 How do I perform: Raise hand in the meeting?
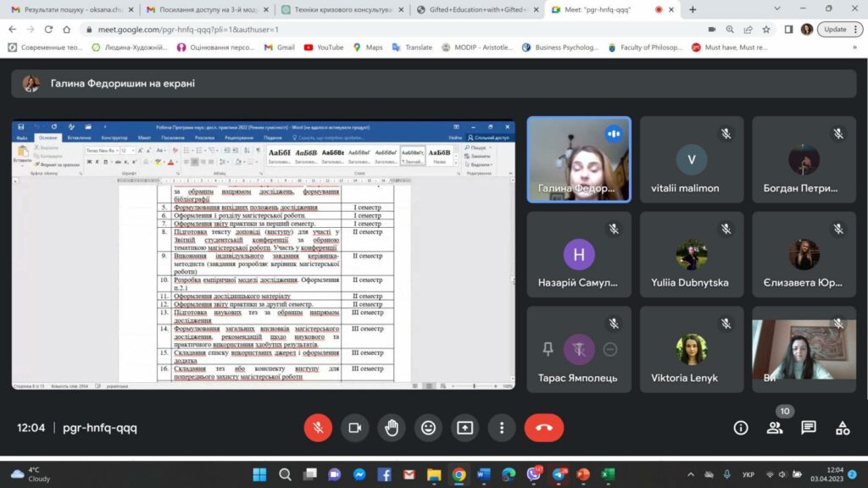pos(392,428)
